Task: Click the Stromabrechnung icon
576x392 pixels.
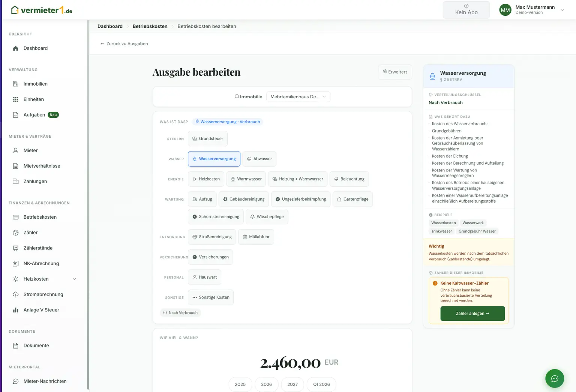Action: pos(15,294)
